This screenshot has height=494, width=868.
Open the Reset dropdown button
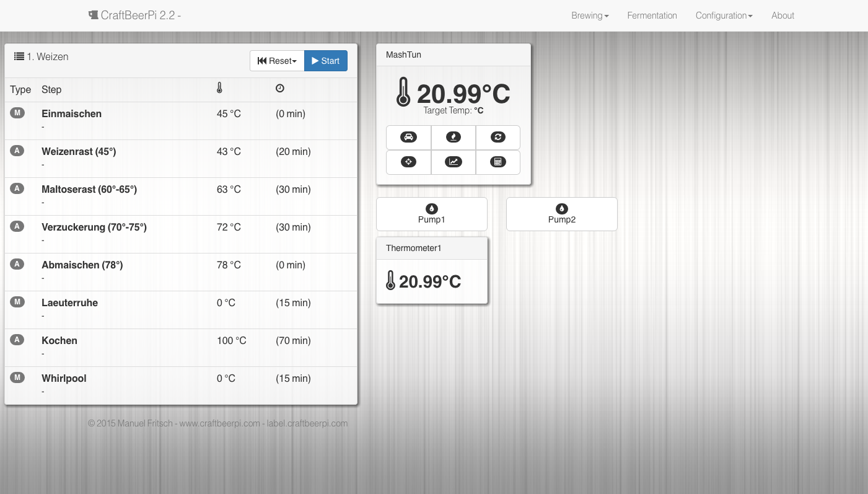[x=277, y=61]
